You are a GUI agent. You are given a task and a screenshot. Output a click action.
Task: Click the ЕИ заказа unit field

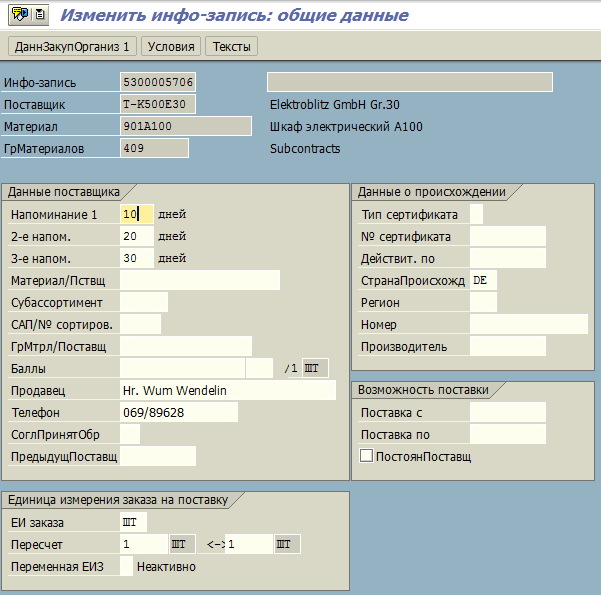click(133, 522)
